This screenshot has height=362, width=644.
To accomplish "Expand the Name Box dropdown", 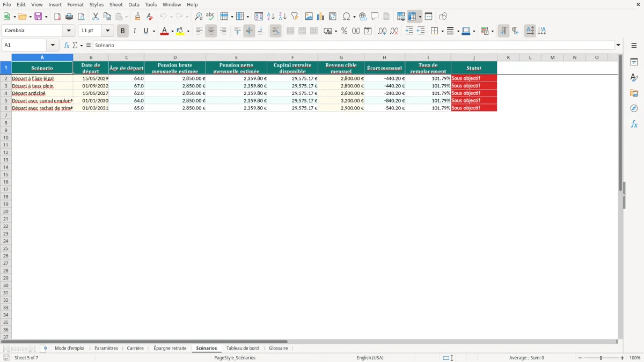I will point(53,46).
